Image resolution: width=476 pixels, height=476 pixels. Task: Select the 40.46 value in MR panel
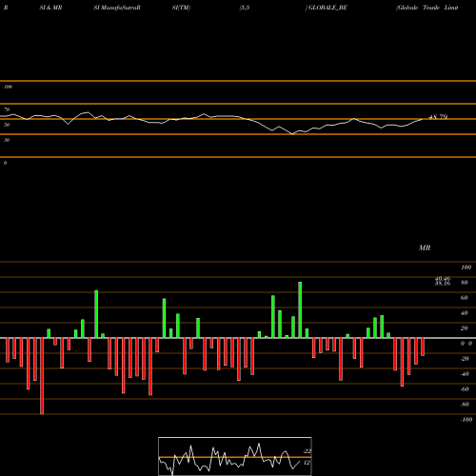coord(443,279)
